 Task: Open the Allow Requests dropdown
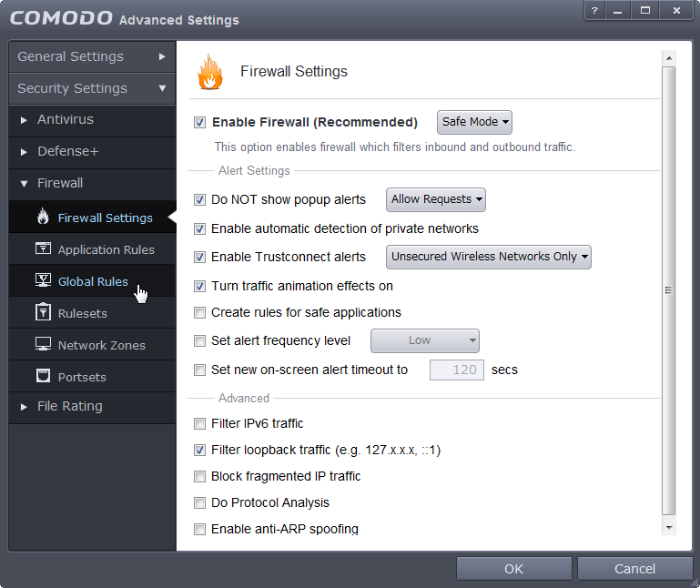[436, 199]
